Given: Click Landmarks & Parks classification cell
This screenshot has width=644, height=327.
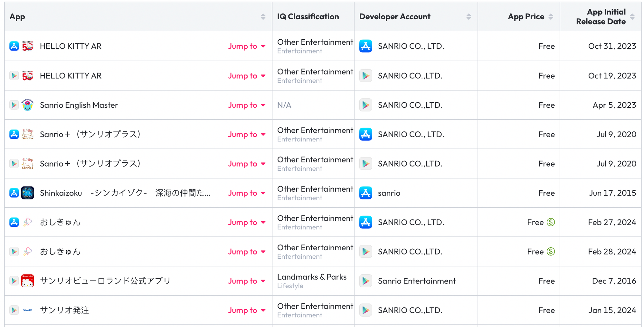Looking at the screenshot, I should point(312,277).
